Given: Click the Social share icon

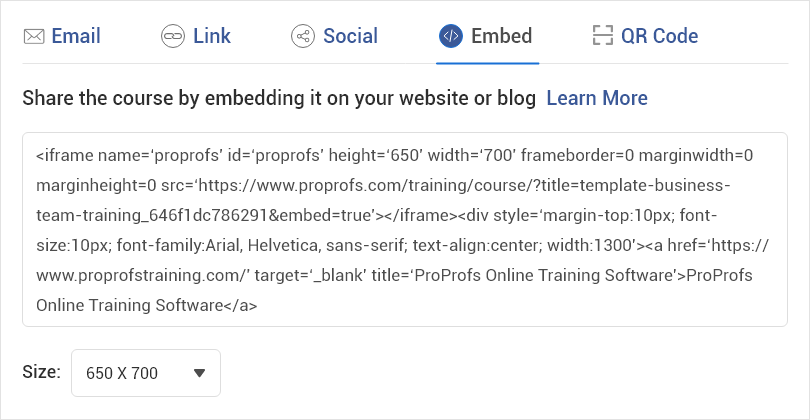Looking at the screenshot, I should tap(302, 37).
